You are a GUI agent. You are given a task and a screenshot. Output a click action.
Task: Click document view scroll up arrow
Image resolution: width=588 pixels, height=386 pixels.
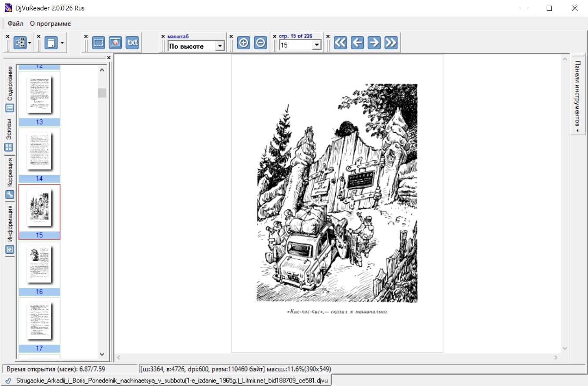click(x=565, y=58)
